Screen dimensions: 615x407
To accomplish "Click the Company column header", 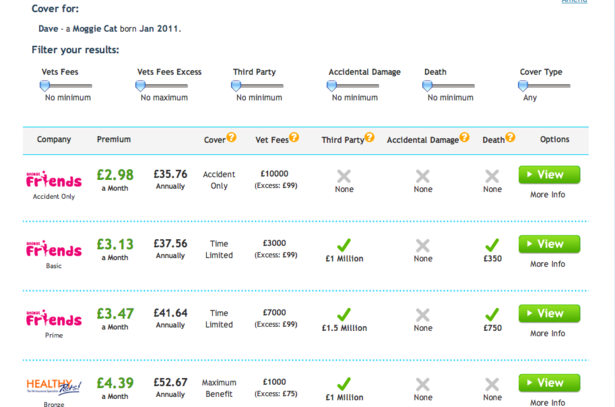I will coord(54,140).
